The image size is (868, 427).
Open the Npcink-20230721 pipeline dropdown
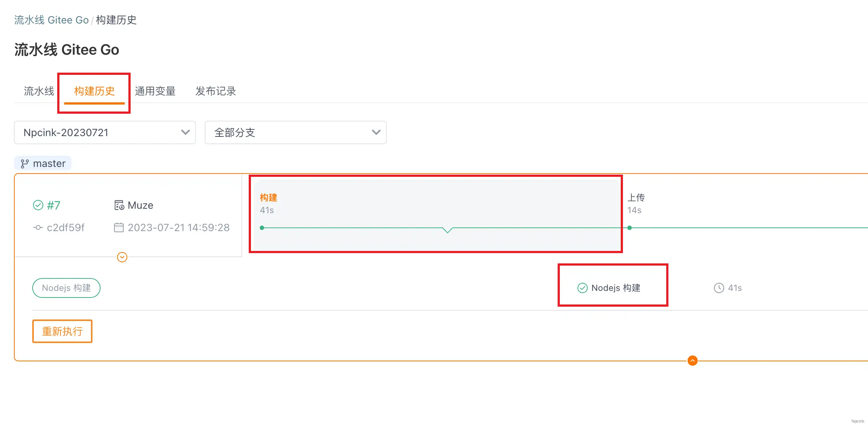(105, 132)
